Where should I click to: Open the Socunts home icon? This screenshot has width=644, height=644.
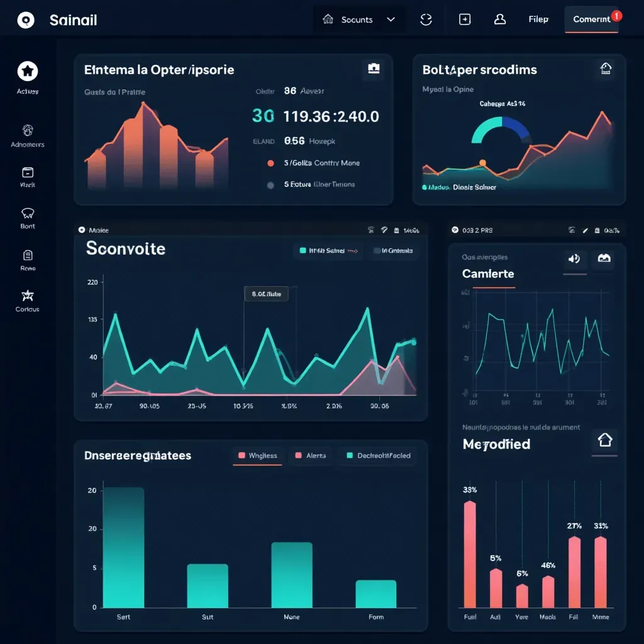(328, 19)
